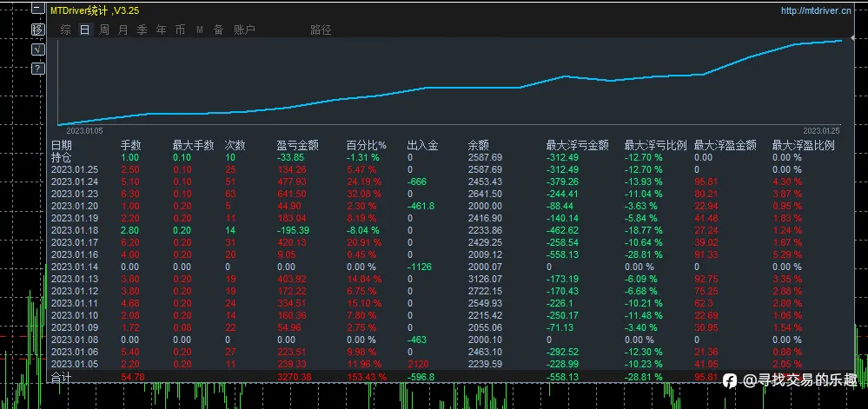
Task: Open help with the ? icon
Action: (37, 69)
